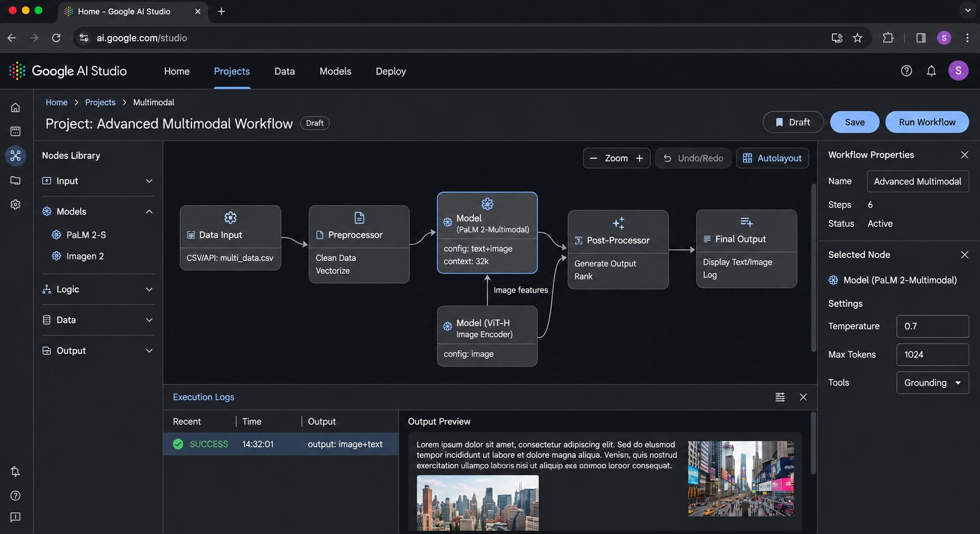This screenshot has height=534, width=980.
Task: Click the Draft bookmark button
Action: [793, 122]
